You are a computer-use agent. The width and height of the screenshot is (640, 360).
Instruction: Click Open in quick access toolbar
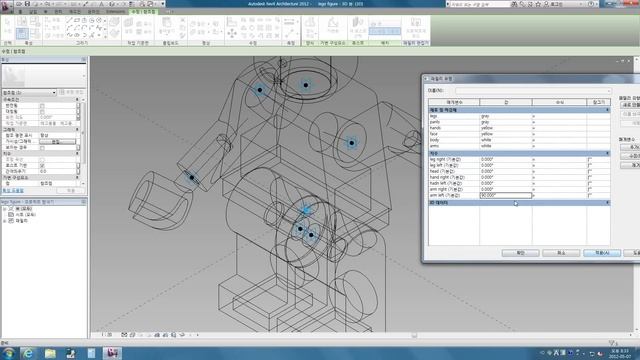coord(19,4)
